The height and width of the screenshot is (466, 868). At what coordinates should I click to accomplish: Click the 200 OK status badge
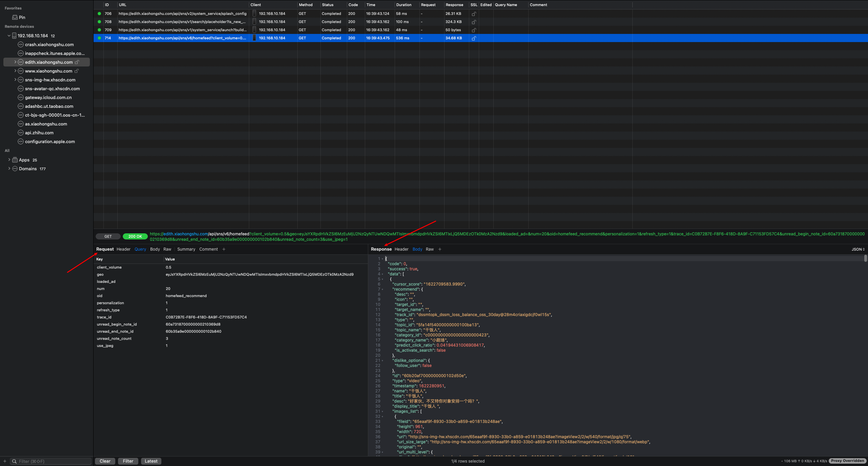tap(135, 236)
